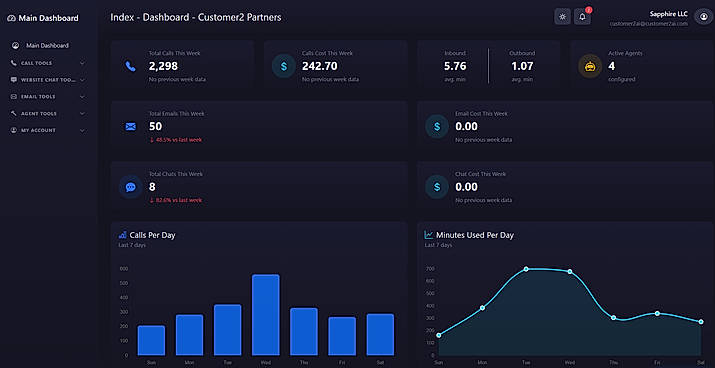Click the Tuesday data point on Minutes chart

tap(526, 269)
